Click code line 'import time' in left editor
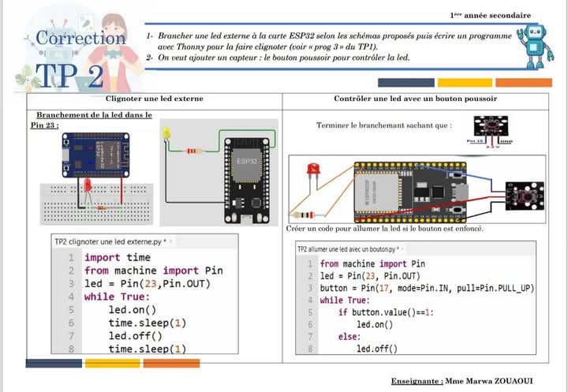The height and width of the screenshot is (392, 568). [x=117, y=257]
